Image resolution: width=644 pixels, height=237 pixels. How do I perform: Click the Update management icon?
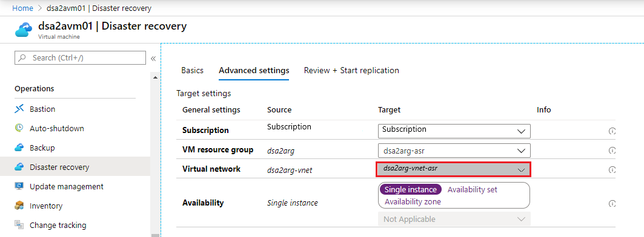coord(19,186)
